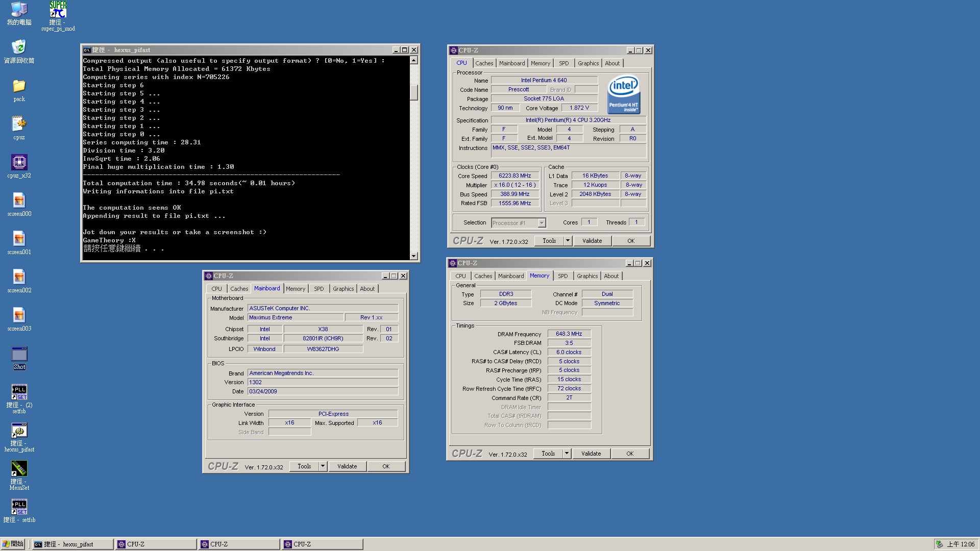Click console scrollbar down arrow

pyautogui.click(x=414, y=256)
